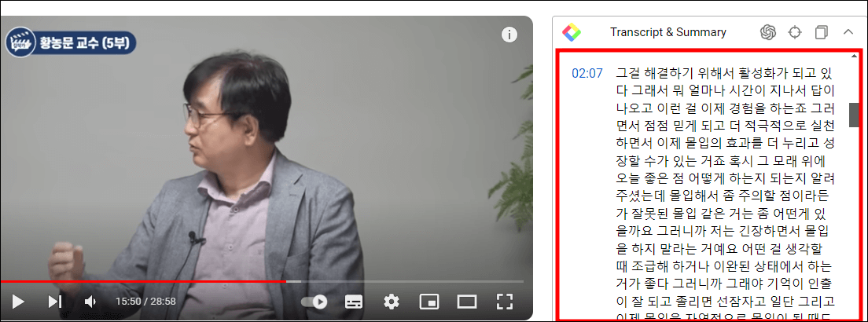The width and height of the screenshot is (868, 322).
Task: Turn on subtitles/closed captions
Action: 355,302
